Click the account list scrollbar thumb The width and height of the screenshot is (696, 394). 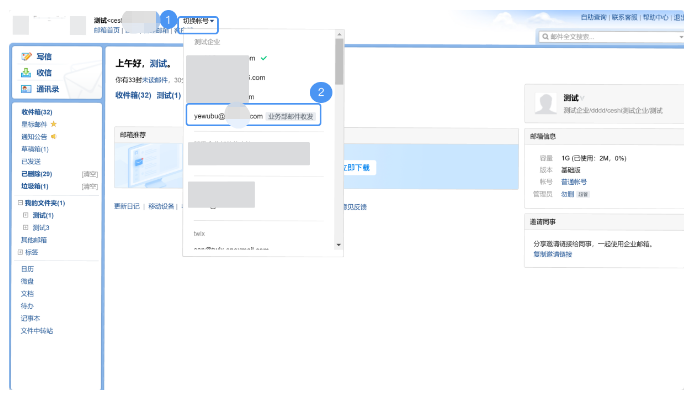point(339,61)
